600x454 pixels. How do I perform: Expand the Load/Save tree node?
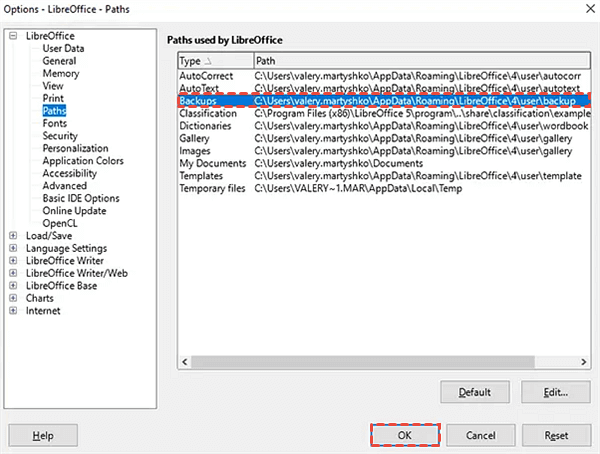(x=13, y=235)
